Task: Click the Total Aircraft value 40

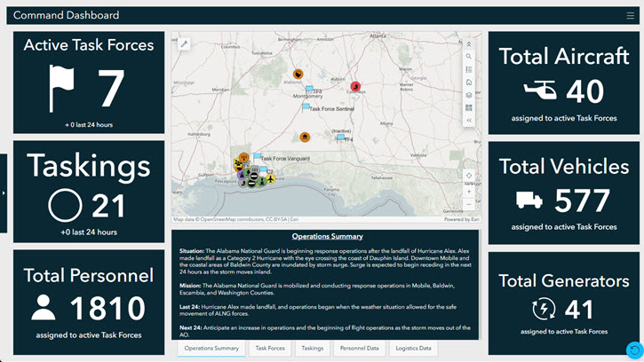Action: pos(585,91)
